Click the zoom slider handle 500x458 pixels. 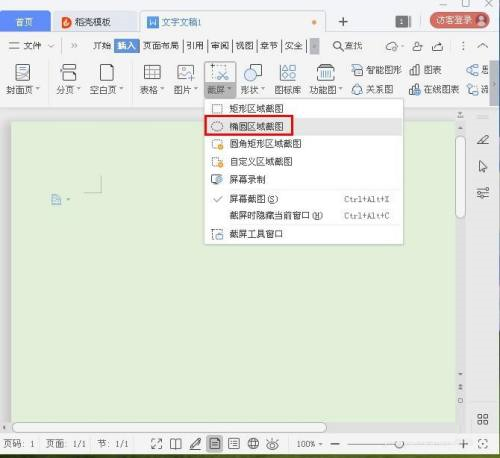coord(399,444)
